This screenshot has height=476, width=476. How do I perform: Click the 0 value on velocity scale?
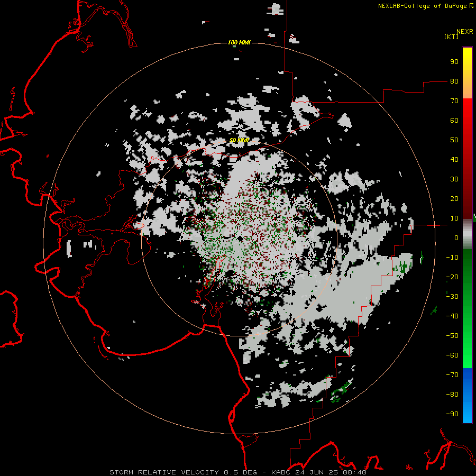pos(456,238)
